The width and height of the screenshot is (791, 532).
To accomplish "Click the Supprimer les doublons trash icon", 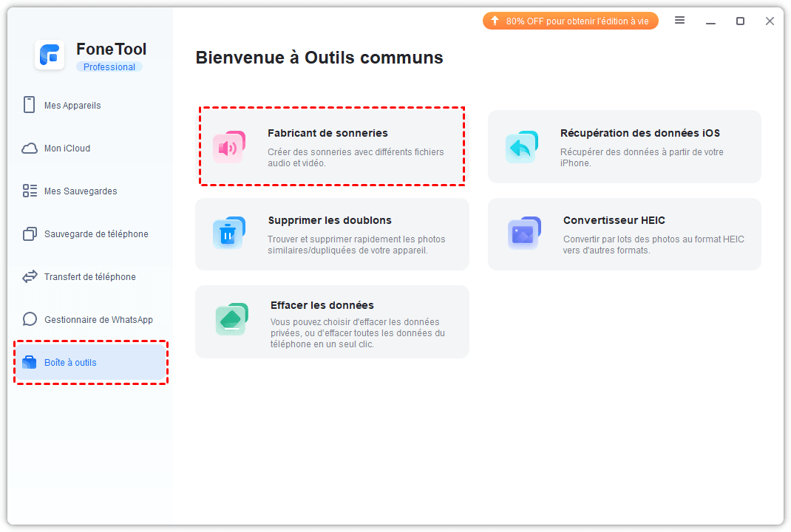I will [x=228, y=233].
